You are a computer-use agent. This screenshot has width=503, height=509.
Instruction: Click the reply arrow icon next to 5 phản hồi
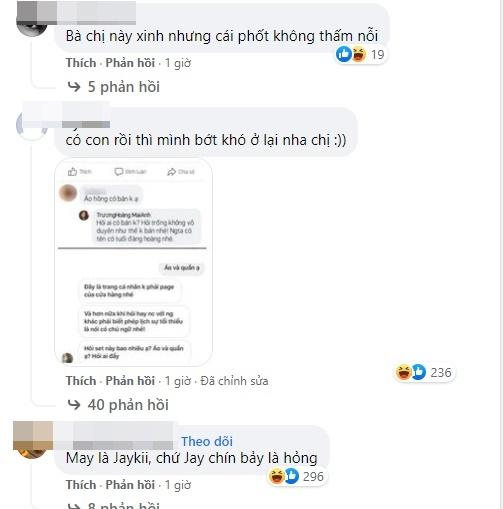74,87
